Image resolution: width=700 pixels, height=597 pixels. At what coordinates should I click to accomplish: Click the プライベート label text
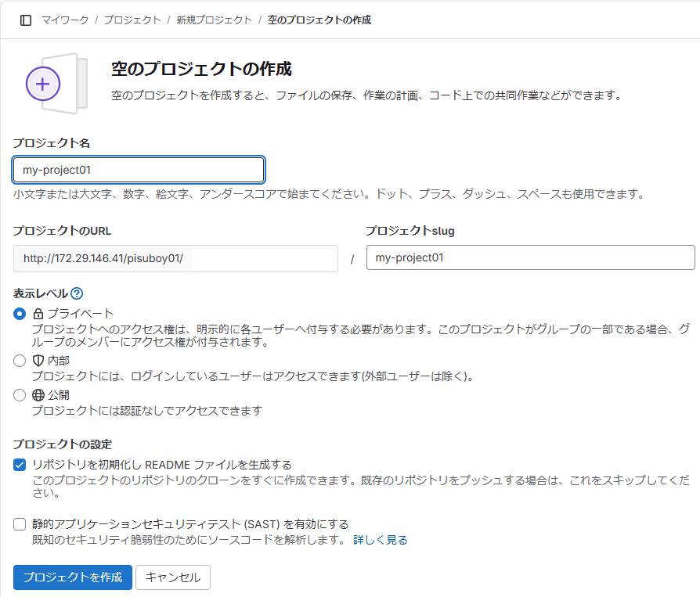pos(81,314)
